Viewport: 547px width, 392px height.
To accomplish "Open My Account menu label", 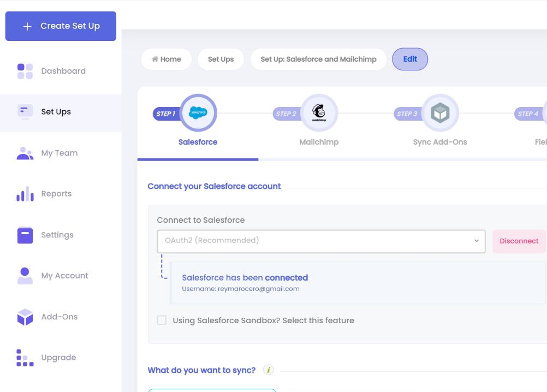I will click(64, 276).
